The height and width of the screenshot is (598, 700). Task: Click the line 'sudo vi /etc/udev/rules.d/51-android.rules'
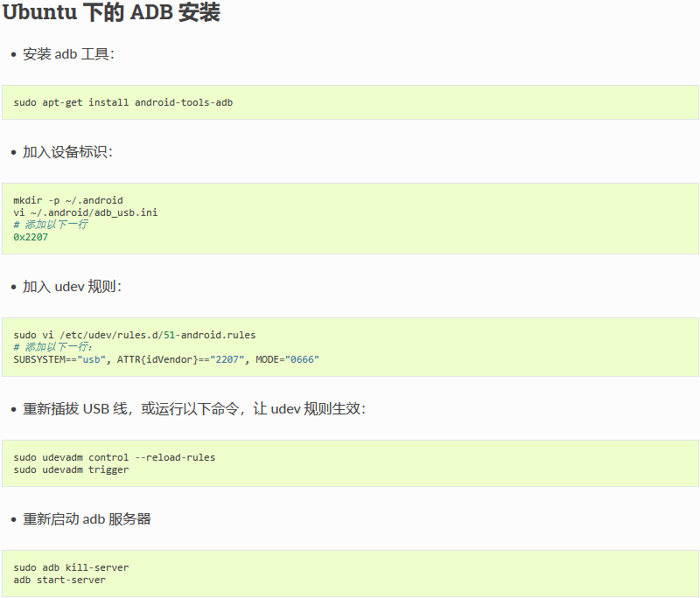(135, 335)
